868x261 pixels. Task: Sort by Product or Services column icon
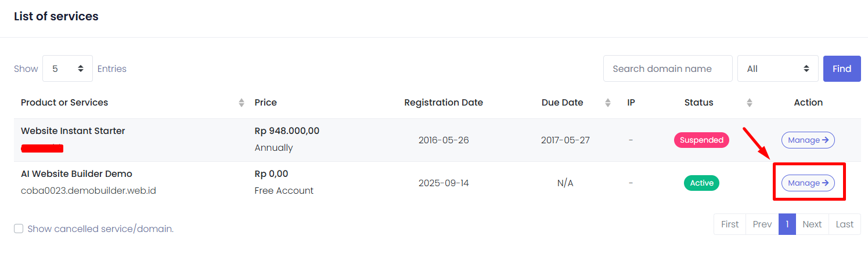[242, 103]
